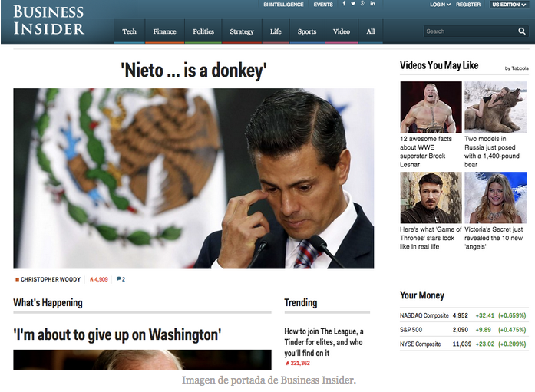Open 'Game of Thrones stars' caption link
535x392 pixels.
click(x=431, y=238)
